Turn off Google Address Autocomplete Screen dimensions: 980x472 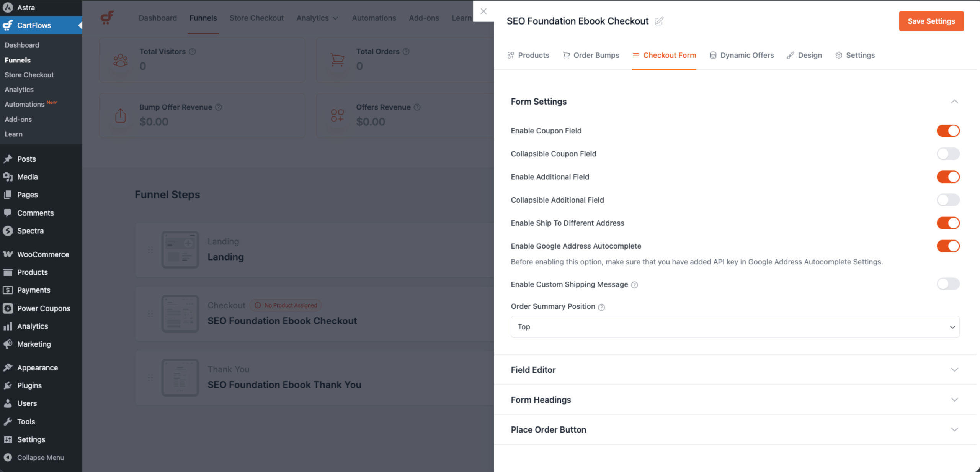[948, 246]
